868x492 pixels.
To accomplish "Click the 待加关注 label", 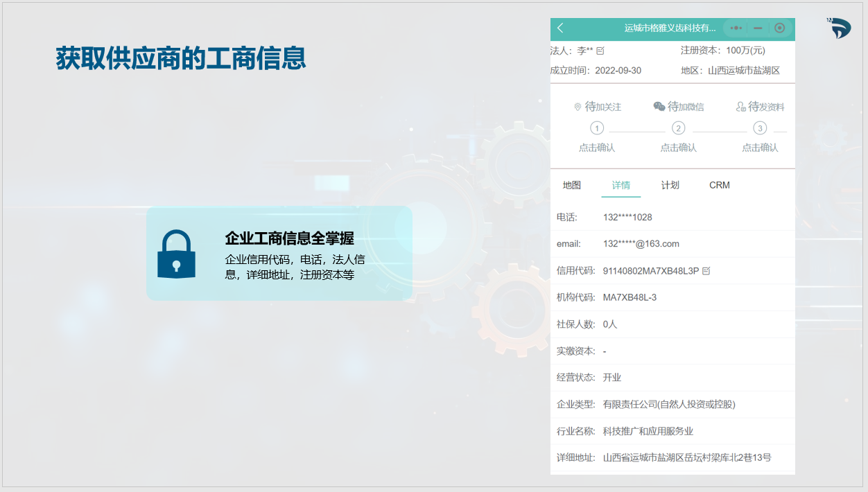I will pos(603,107).
